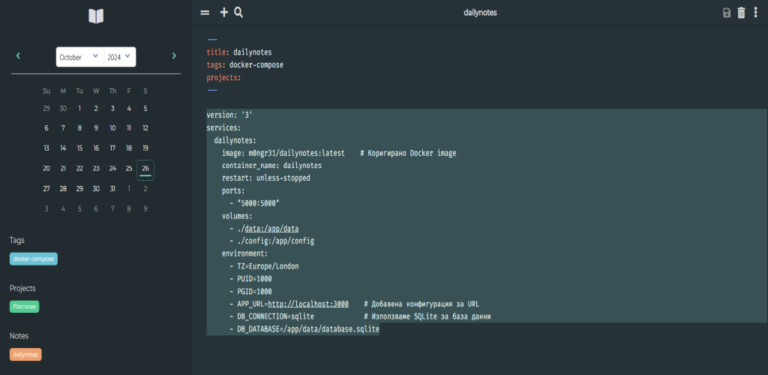Open search with magnifier icon
This screenshot has width=768, height=375.
(x=239, y=13)
